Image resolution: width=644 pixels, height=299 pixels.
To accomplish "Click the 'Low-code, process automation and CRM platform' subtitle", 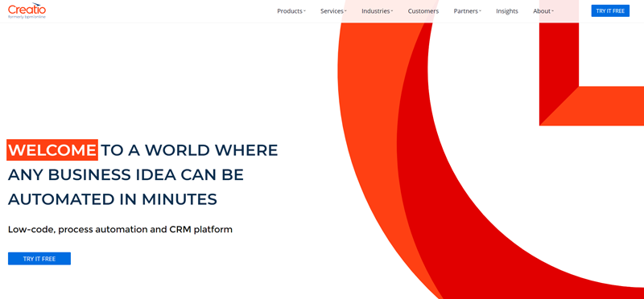I will coord(120,229).
